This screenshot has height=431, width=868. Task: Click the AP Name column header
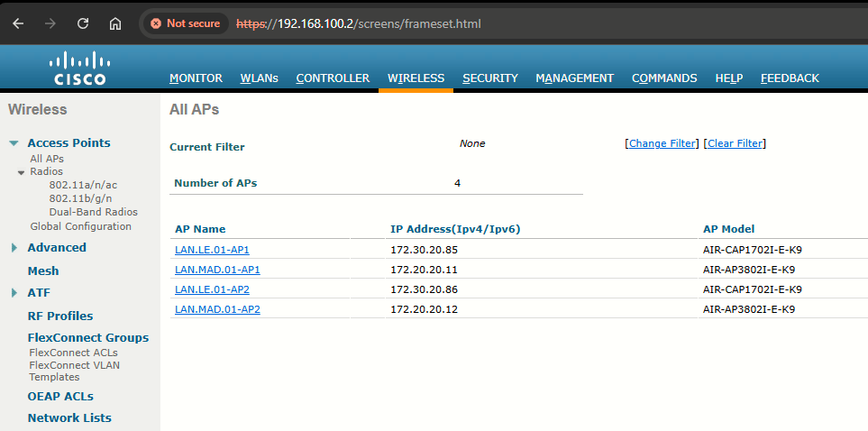[x=200, y=229]
